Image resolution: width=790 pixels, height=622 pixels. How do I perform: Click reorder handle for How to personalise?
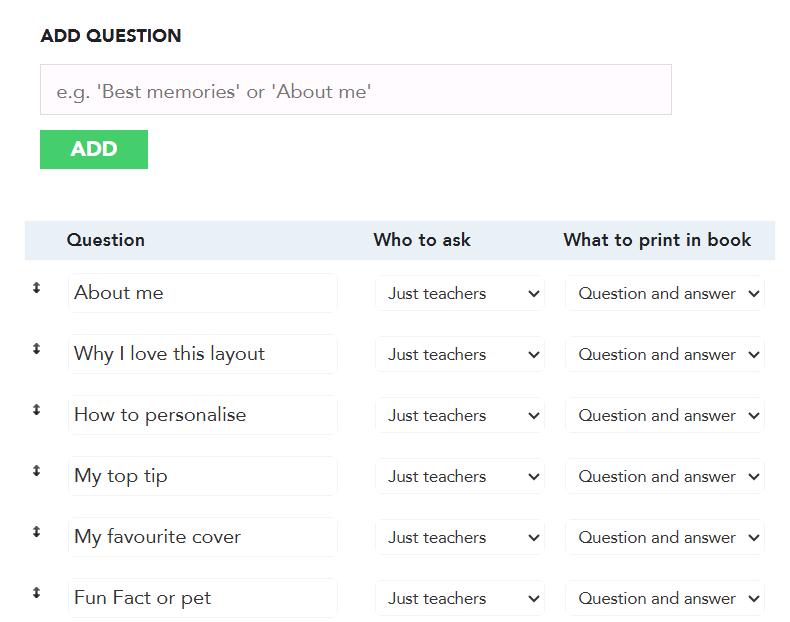[37, 410]
